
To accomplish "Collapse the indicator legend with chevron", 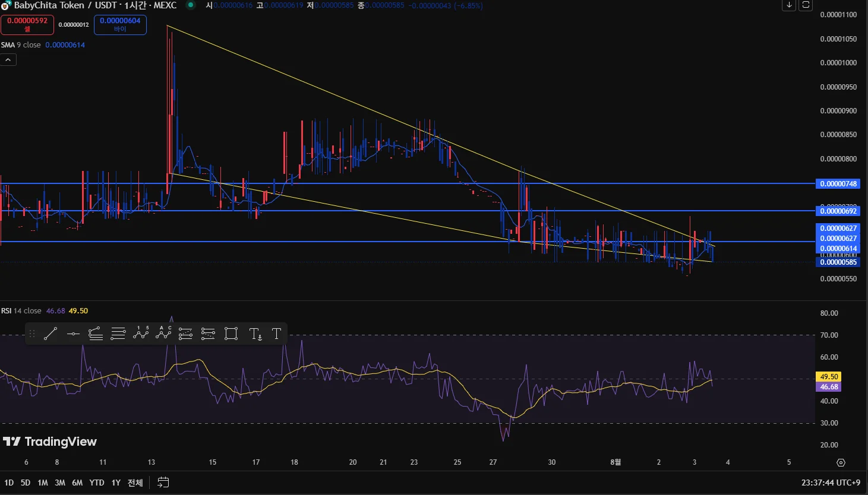I will 8,60.
